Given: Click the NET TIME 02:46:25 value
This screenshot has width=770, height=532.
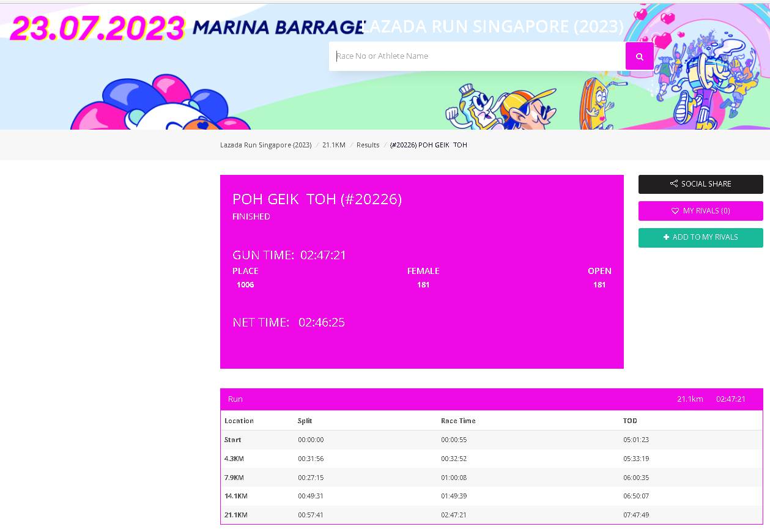Looking at the screenshot, I should pos(322,322).
